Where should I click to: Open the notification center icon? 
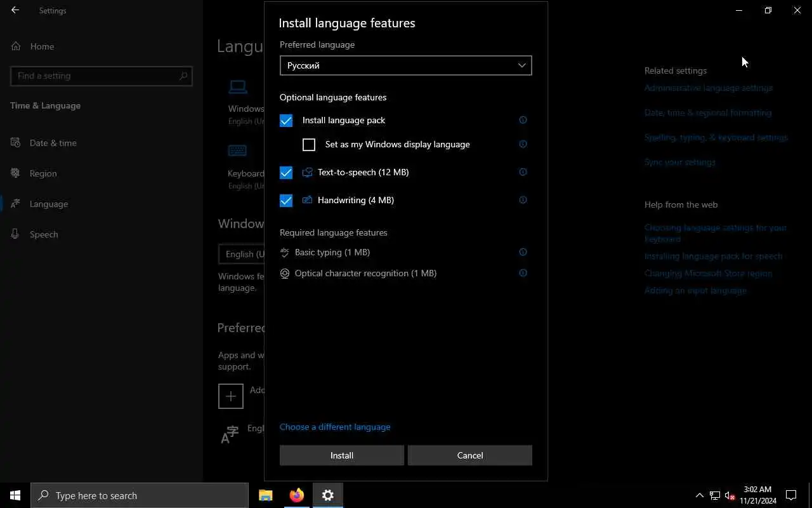791,495
